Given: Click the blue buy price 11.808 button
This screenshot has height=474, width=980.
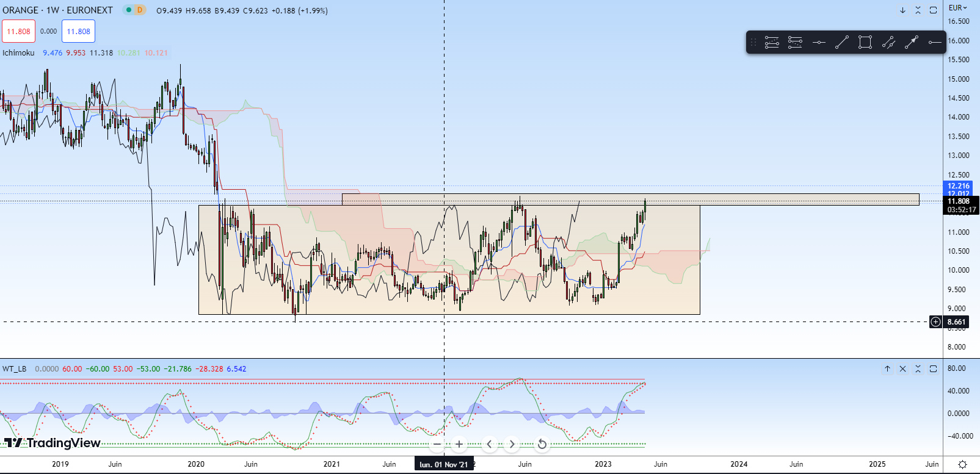Looking at the screenshot, I should coord(78,32).
